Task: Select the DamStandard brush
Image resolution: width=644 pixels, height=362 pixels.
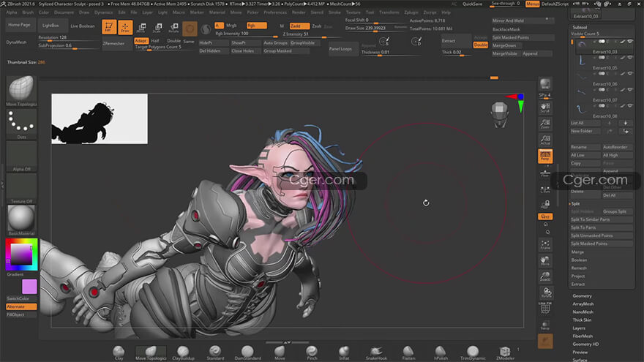Action: point(247,352)
